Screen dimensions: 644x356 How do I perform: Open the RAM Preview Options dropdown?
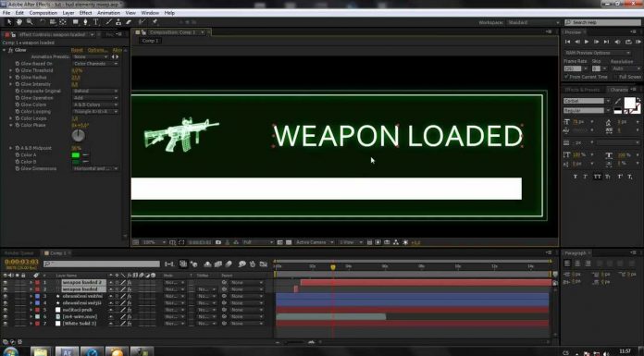[x=597, y=53]
